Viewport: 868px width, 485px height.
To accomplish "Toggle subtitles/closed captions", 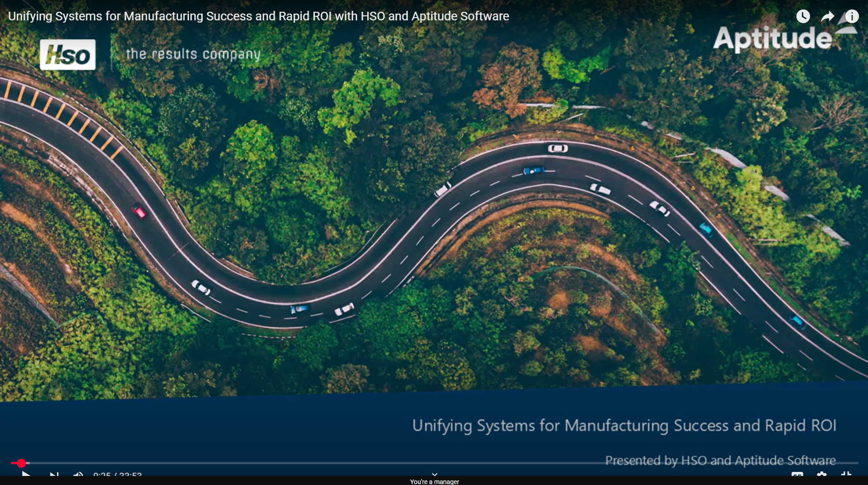I will coord(797,474).
